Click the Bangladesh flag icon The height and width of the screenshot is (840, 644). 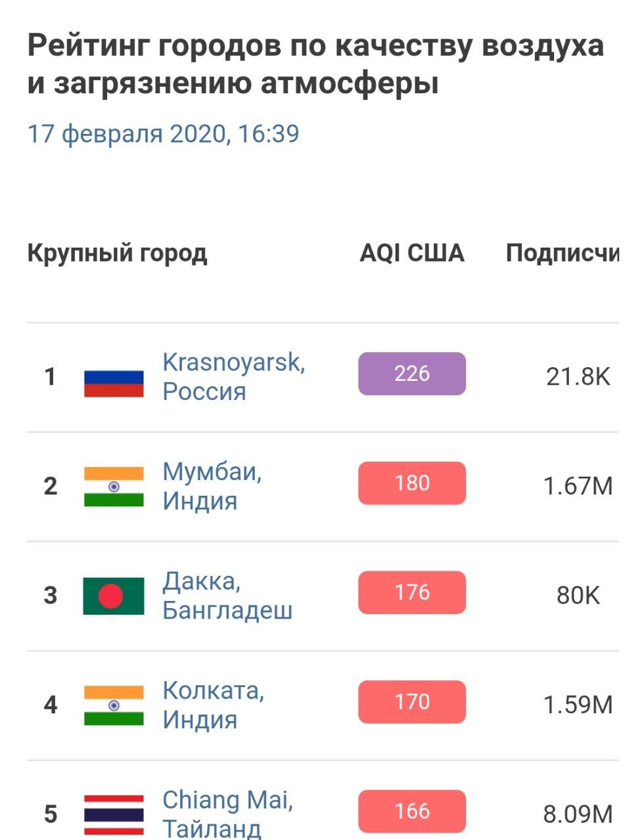[x=114, y=596]
